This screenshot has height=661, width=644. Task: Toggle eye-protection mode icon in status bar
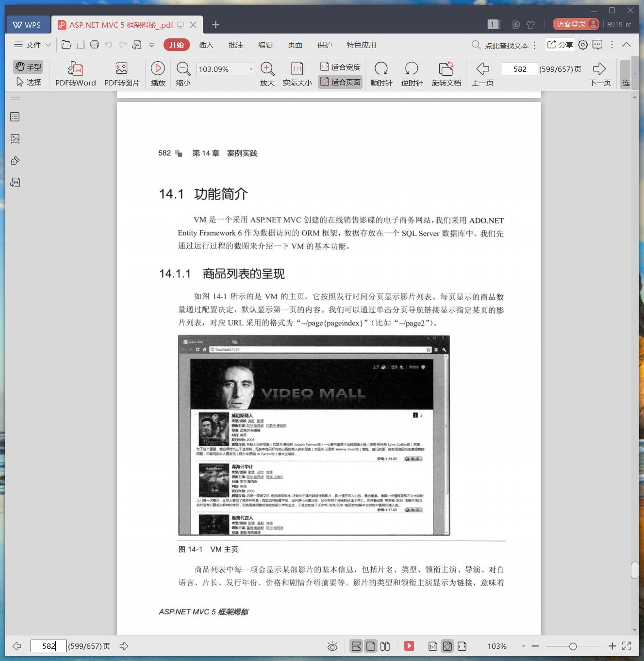[332, 646]
